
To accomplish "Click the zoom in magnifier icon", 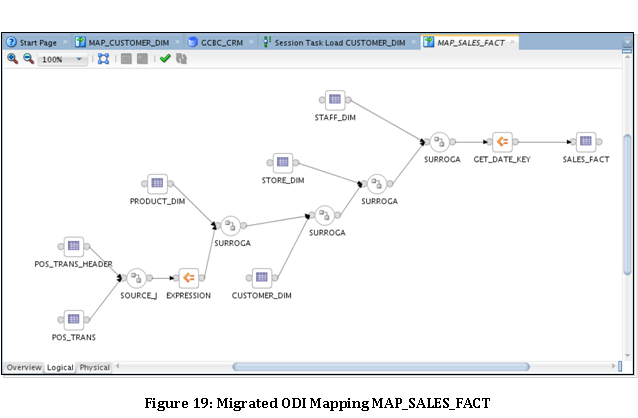I will tap(13, 59).
